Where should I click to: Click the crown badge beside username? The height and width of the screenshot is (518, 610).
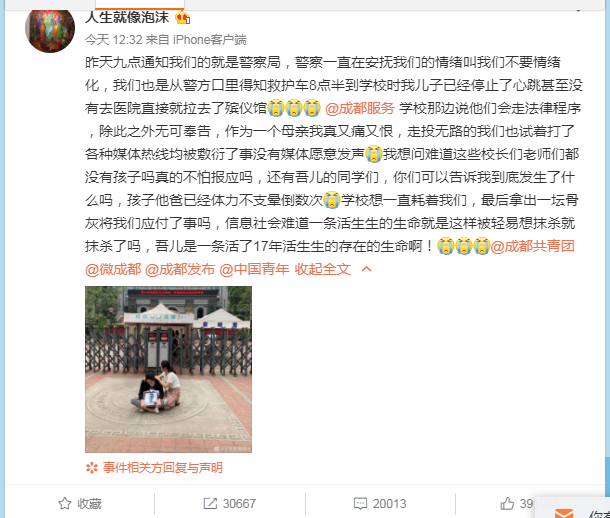point(182,18)
